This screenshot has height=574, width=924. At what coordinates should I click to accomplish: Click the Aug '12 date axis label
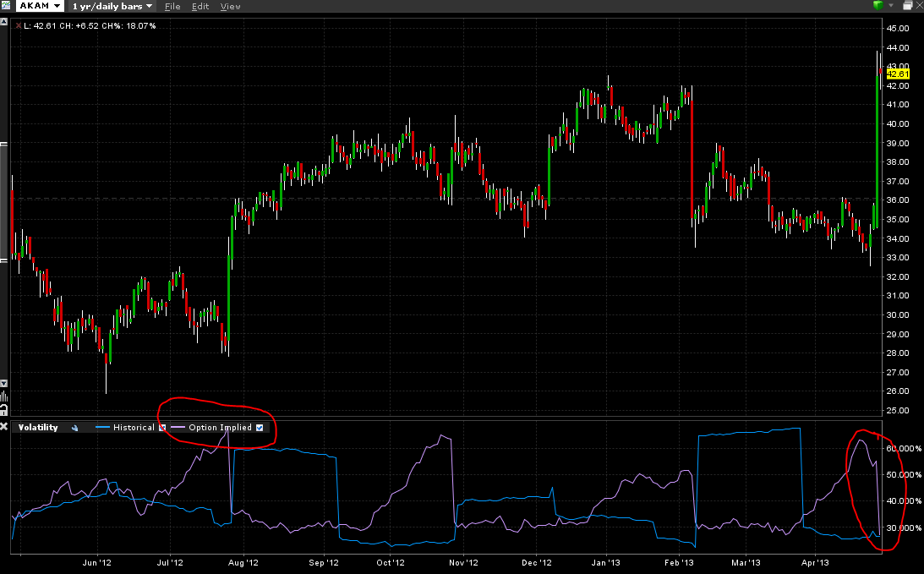coord(243,562)
